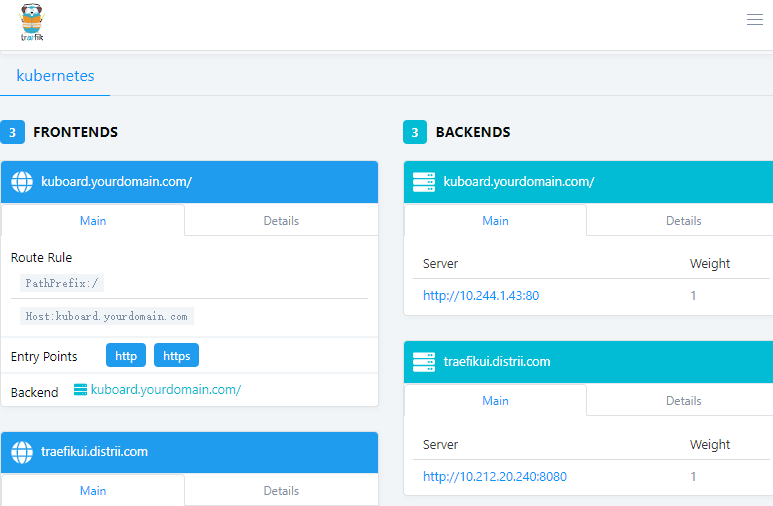Click the BACKENDS heading
This screenshot has width=773, height=506.
click(x=473, y=132)
